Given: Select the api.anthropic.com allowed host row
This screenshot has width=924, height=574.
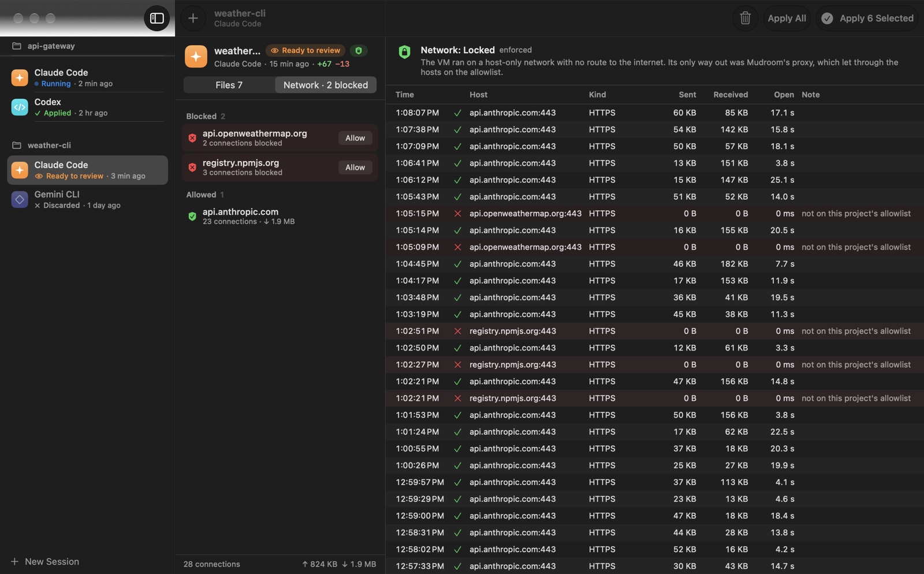Looking at the screenshot, I should point(280,217).
